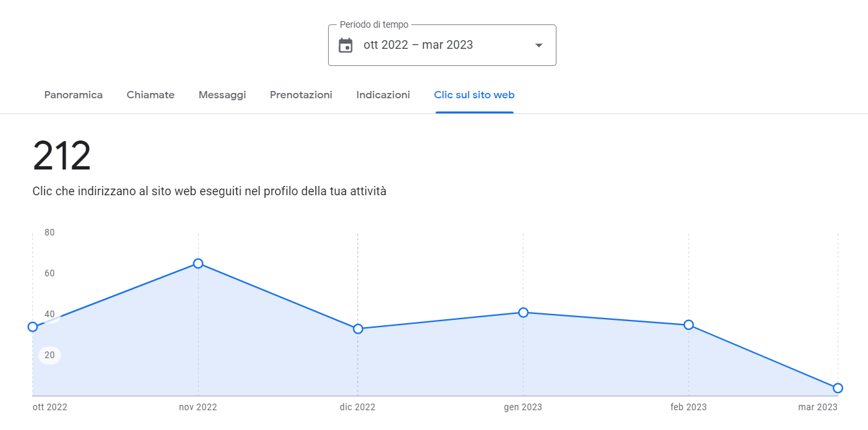This screenshot has height=430, width=868.
Task: Select the mar 2023 lowest data point
Action: (x=838, y=388)
